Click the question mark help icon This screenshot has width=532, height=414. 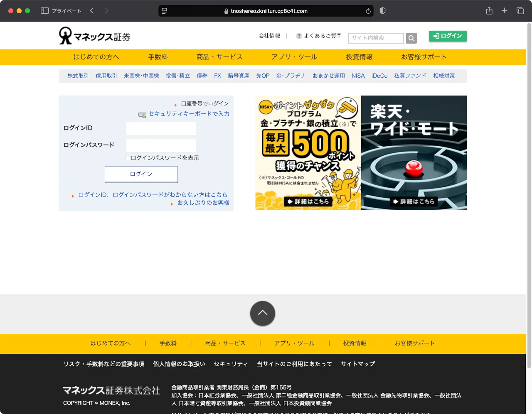point(299,36)
